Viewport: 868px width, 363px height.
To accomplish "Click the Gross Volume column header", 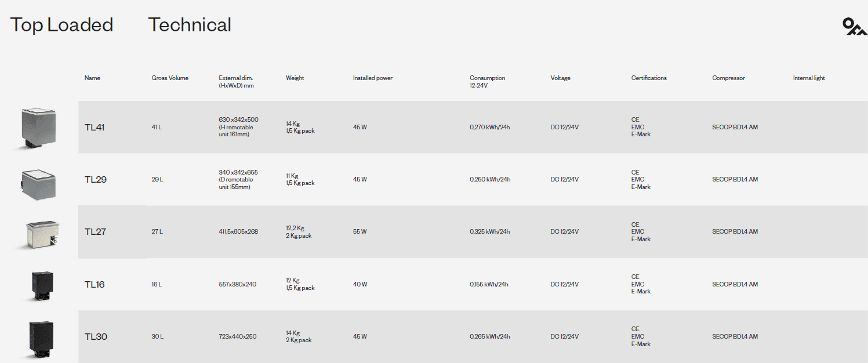I will (170, 78).
